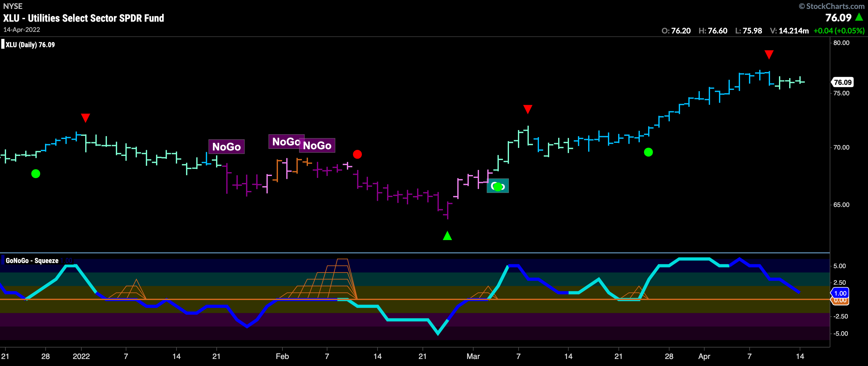The image size is (868, 366).
Task: Click the high value H: 76.60
Action: tap(713, 31)
